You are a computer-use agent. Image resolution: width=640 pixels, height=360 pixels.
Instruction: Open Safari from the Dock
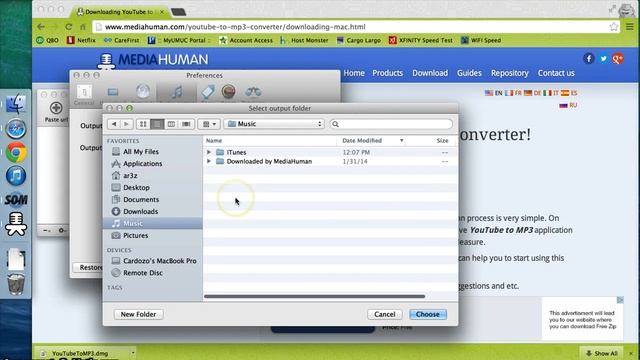pyautogui.click(x=16, y=129)
